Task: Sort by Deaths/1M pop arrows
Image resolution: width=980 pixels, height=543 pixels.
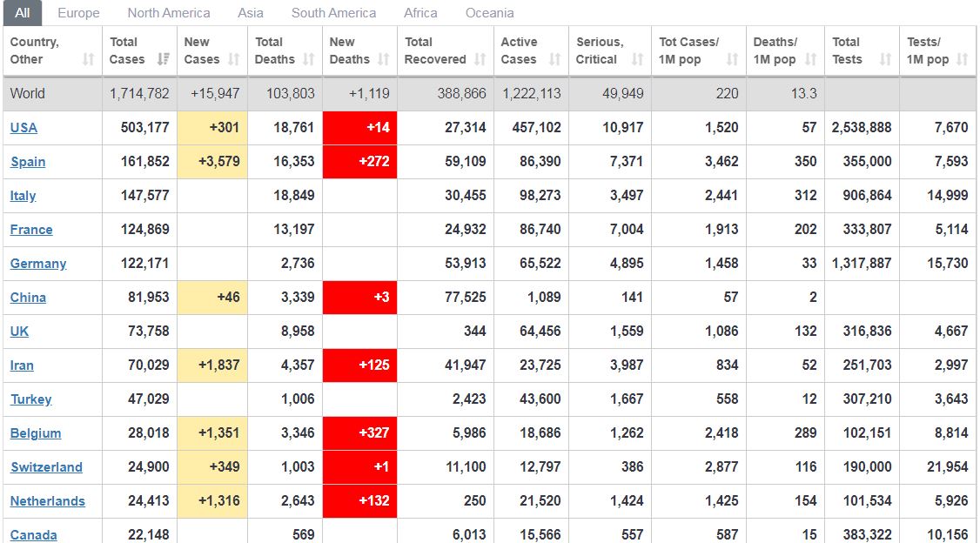Action: coord(810,59)
